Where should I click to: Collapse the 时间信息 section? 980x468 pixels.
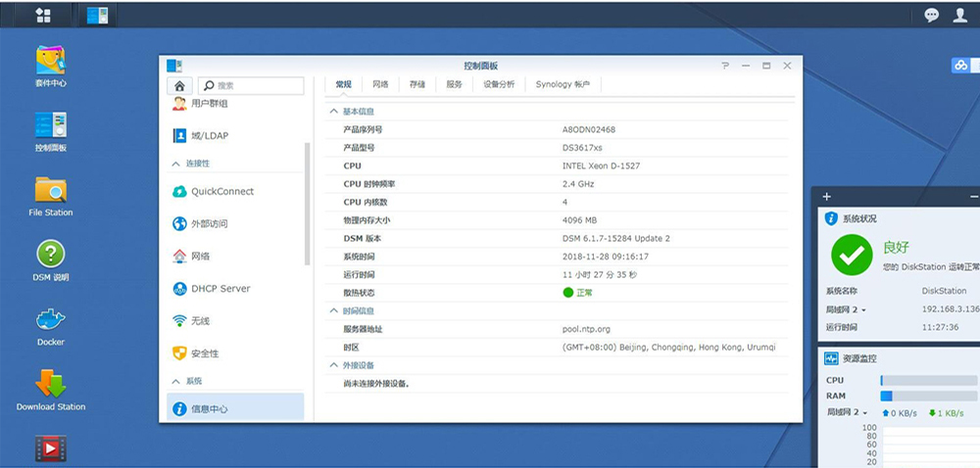[333, 310]
